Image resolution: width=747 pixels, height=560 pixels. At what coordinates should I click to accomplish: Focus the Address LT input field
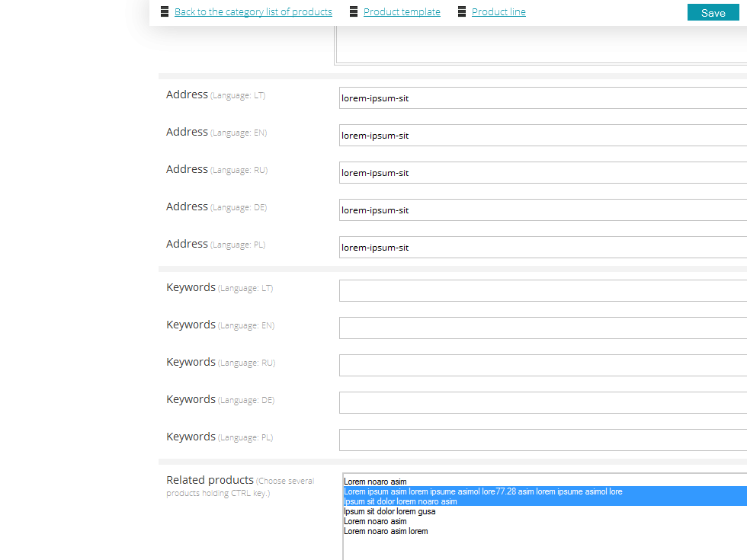click(543, 98)
